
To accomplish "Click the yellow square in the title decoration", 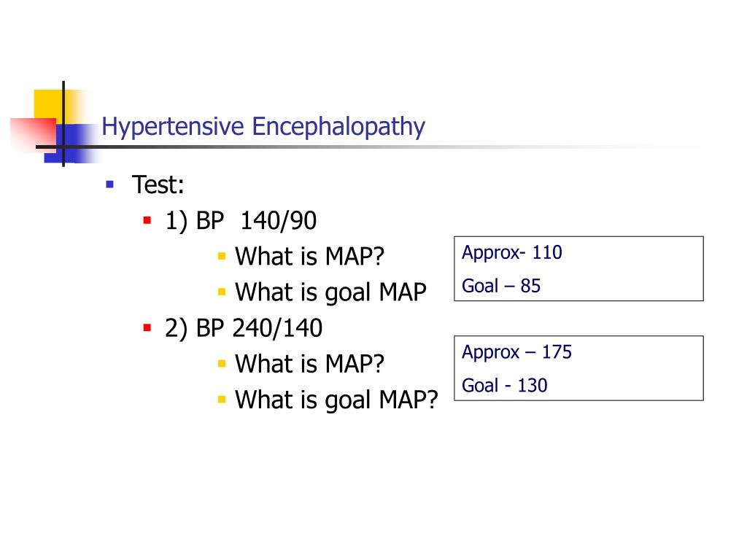I will click(47, 105).
